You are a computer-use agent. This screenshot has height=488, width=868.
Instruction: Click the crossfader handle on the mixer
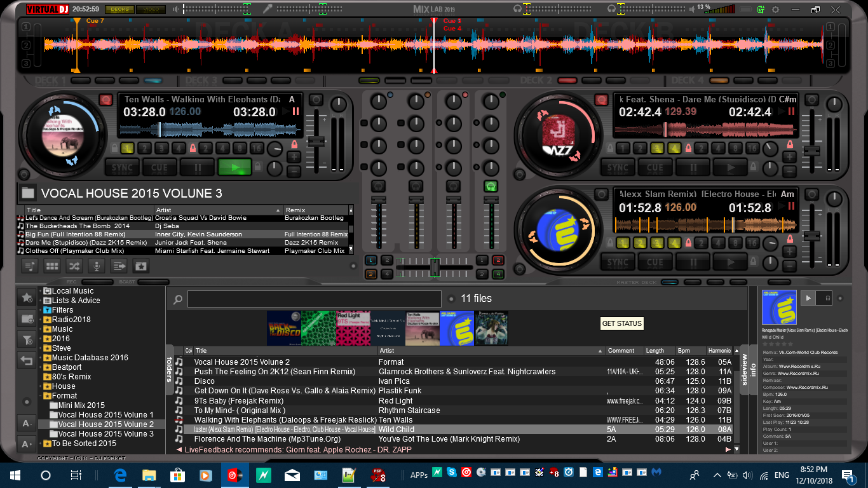click(435, 266)
